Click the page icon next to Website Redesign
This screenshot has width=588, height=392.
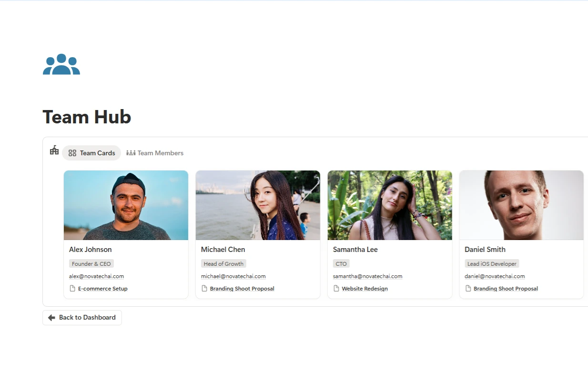(x=336, y=288)
